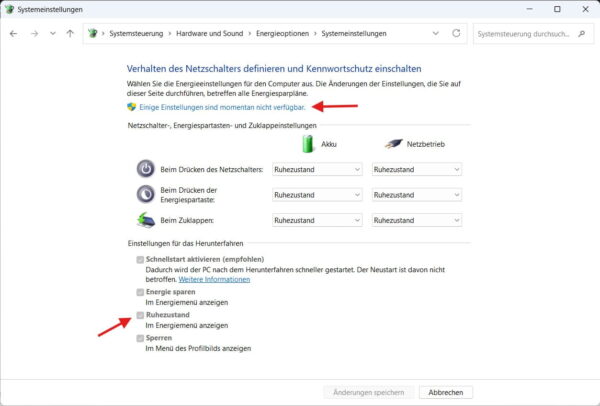Viewport: 600px width, 406px height.
Task: Open Akku dropdown for Netzschalter action
Action: [x=317, y=170]
